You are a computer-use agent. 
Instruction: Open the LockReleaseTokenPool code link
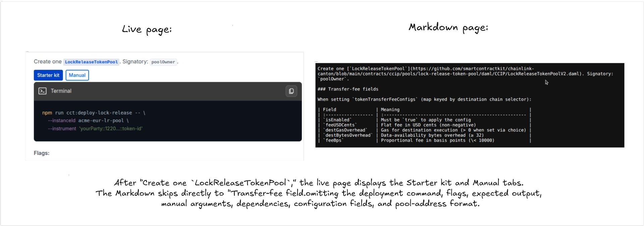tap(91, 62)
